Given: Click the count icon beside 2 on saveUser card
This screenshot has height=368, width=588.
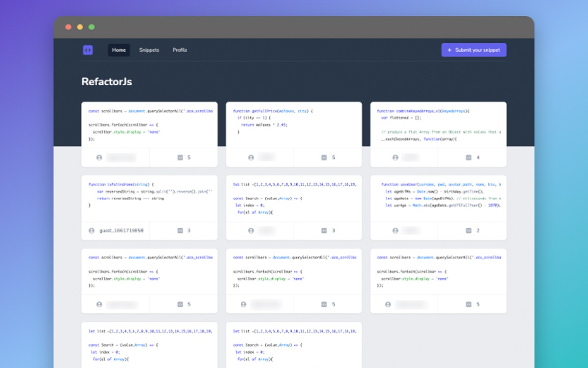Looking at the screenshot, I should 468,230.
